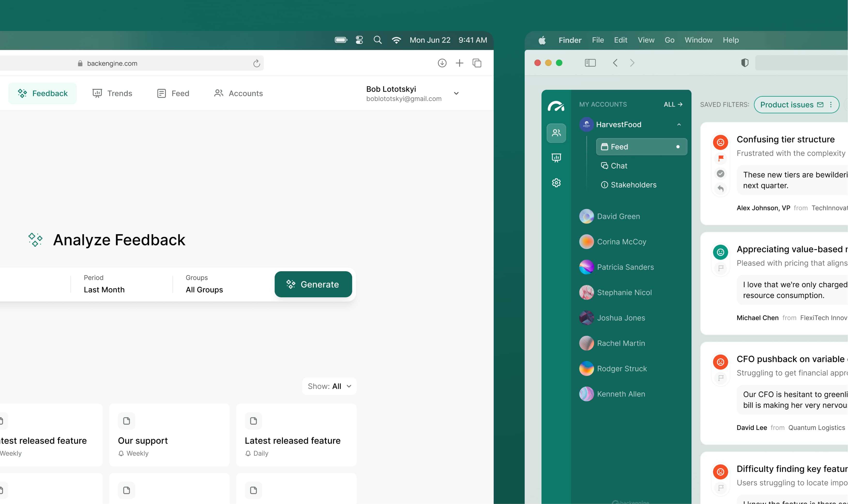Viewport: 848px width, 504px height.
Task: Select the trends presentation icon in the sidebar
Action: [x=556, y=158]
